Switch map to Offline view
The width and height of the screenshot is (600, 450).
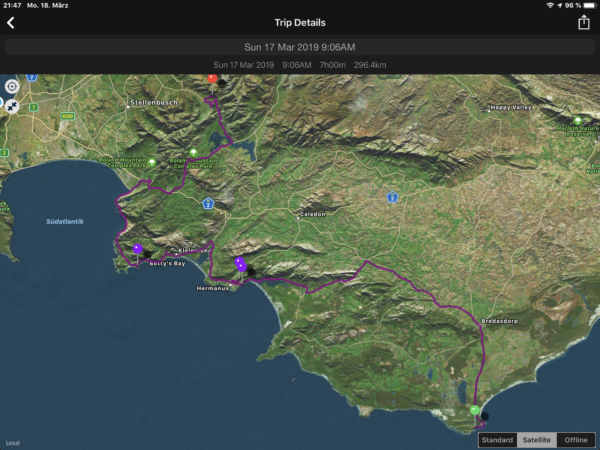[x=576, y=440]
